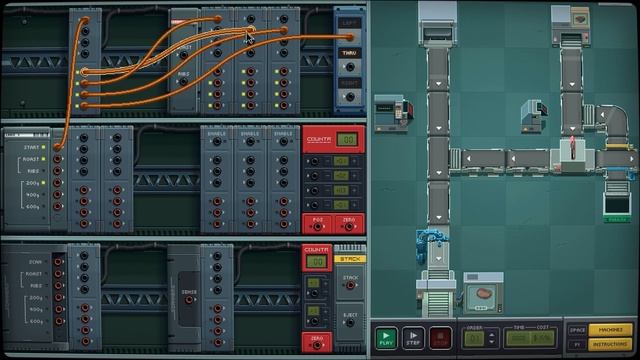Click the ZERO jack on the bottom counter
The image size is (640, 360).
click(x=317, y=345)
